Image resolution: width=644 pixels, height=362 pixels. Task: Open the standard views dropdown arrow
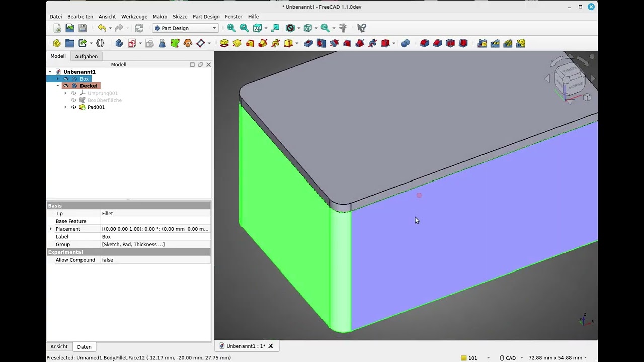(266, 28)
